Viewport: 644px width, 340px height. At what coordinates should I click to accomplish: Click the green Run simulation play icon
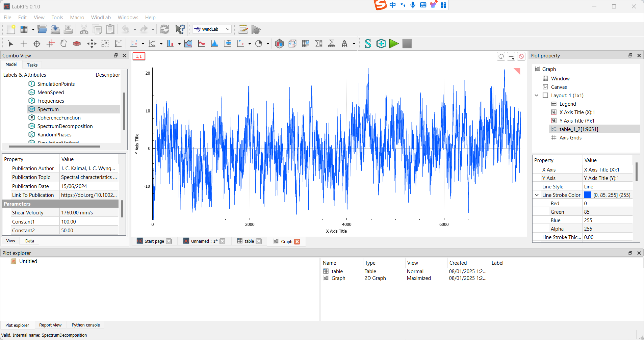[x=394, y=44]
